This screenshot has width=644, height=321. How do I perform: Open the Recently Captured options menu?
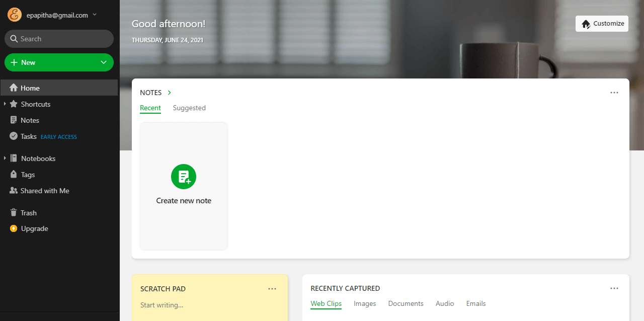click(614, 288)
